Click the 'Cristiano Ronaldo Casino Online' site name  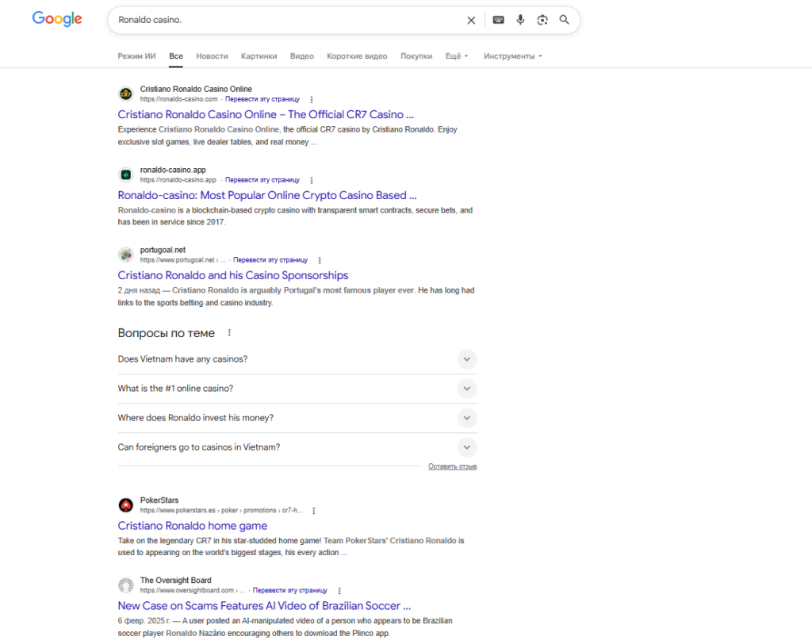point(196,89)
